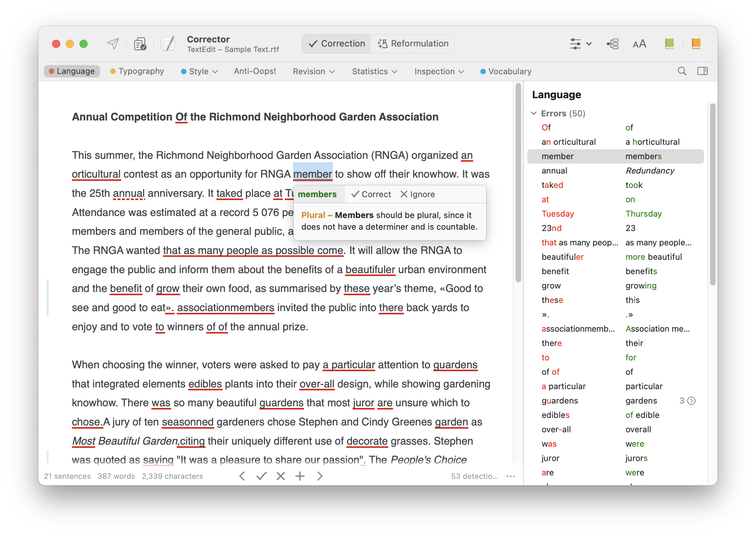The width and height of the screenshot is (756, 536).
Task: Open the Style dropdown
Action: pyautogui.click(x=199, y=71)
